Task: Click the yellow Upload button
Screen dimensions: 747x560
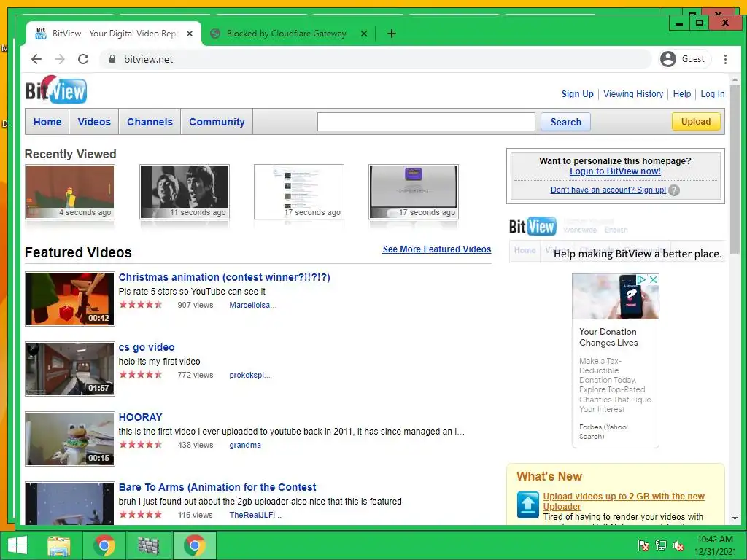Action: (695, 122)
